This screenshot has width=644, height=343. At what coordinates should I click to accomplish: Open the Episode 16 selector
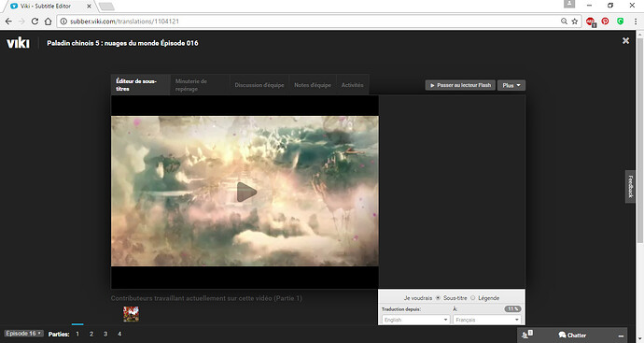pos(23,334)
